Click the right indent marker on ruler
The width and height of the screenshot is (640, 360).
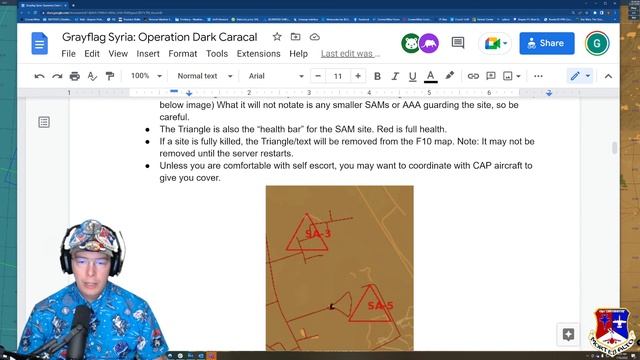tap(549, 93)
